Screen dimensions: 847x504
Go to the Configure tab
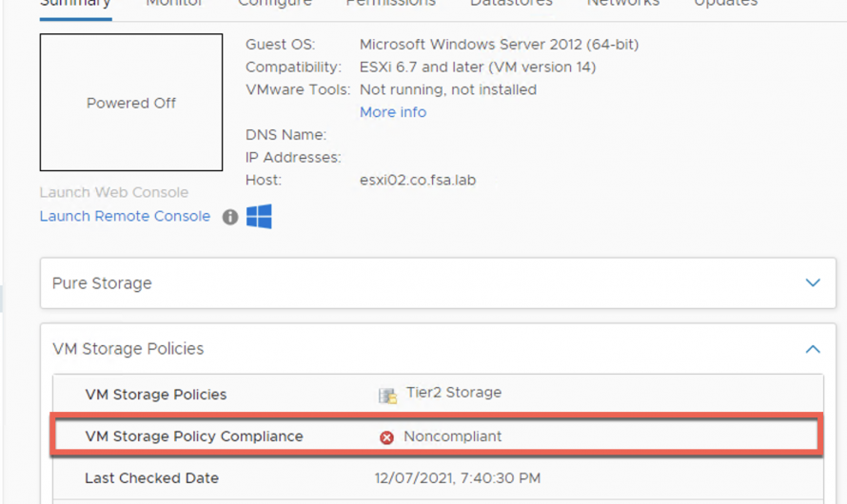tap(274, 4)
